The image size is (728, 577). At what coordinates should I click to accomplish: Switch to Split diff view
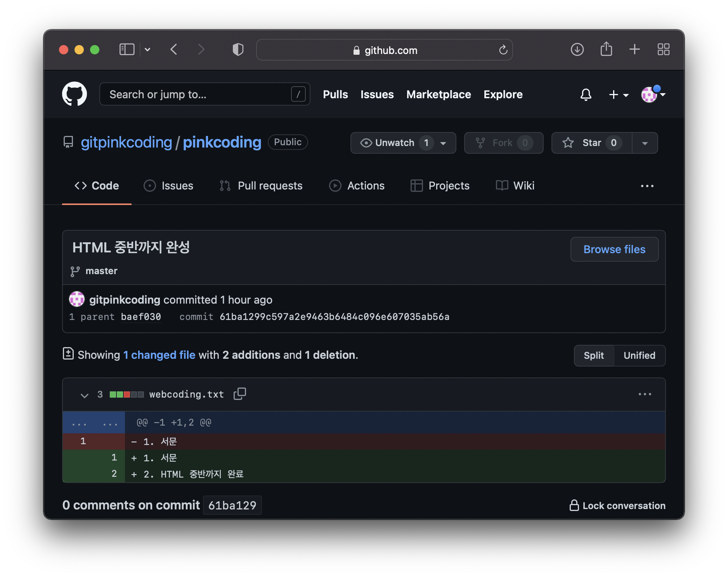point(594,355)
